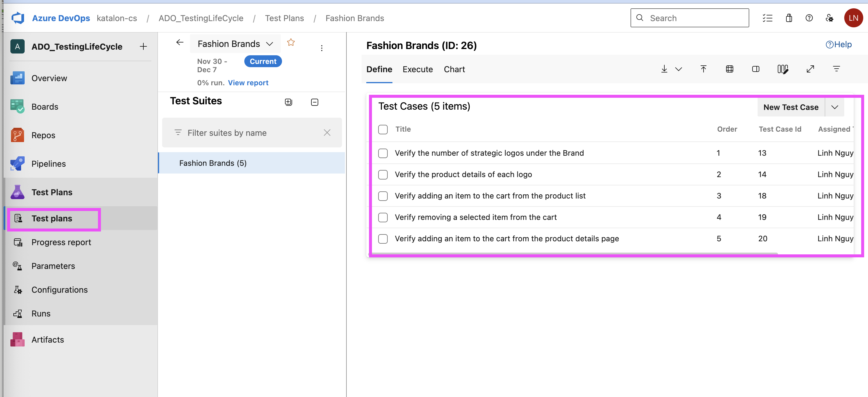Viewport: 868px width, 397px height.
Task: Open Marketplace from the top bar
Action: pos(788,18)
